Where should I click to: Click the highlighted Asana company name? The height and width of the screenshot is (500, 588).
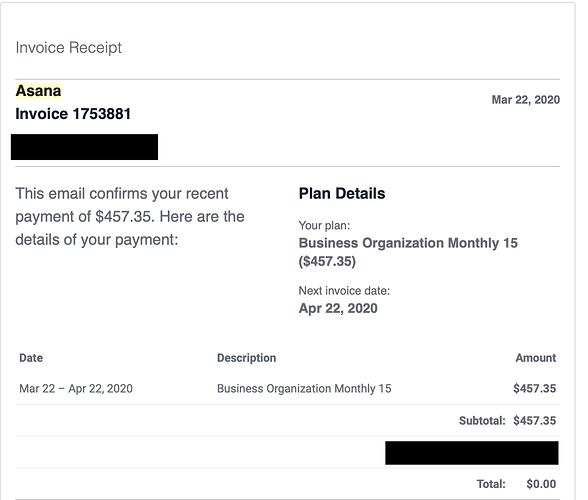coord(38,91)
